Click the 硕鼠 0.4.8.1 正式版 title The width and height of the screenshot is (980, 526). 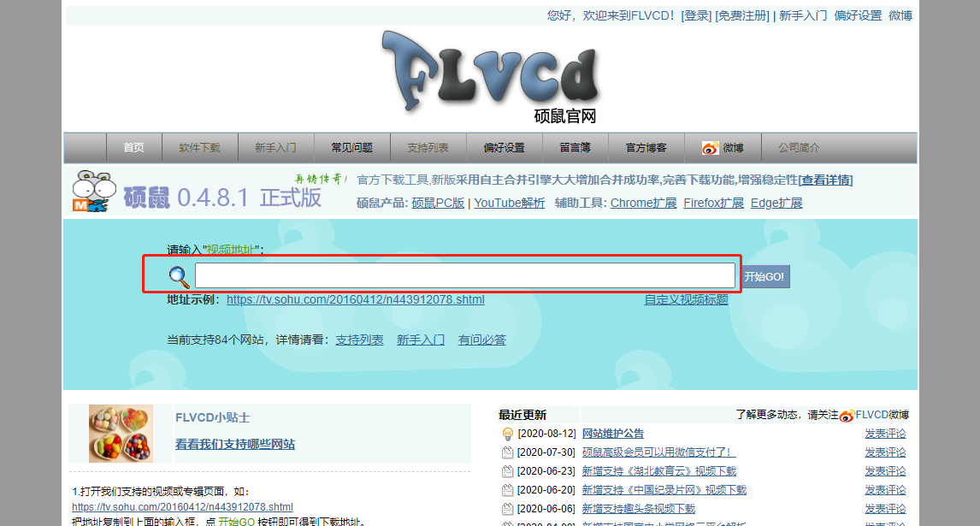click(222, 198)
